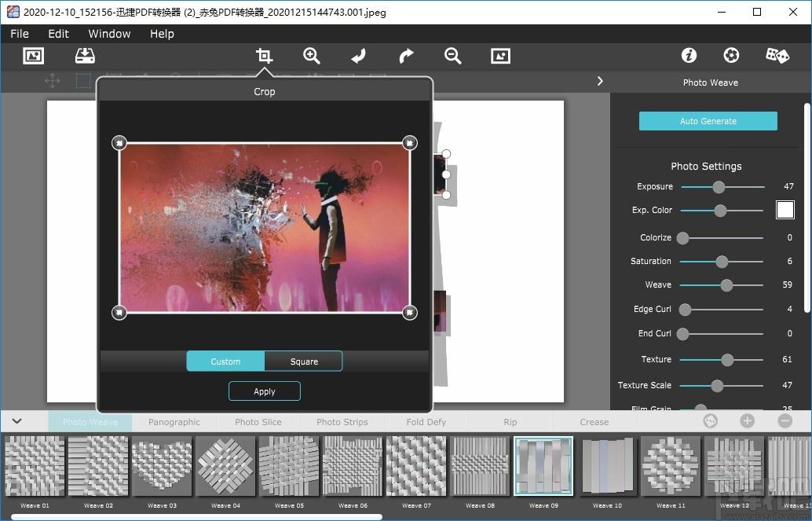Switch to the Panographic tab
The width and height of the screenshot is (812, 521).
(x=174, y=422)
